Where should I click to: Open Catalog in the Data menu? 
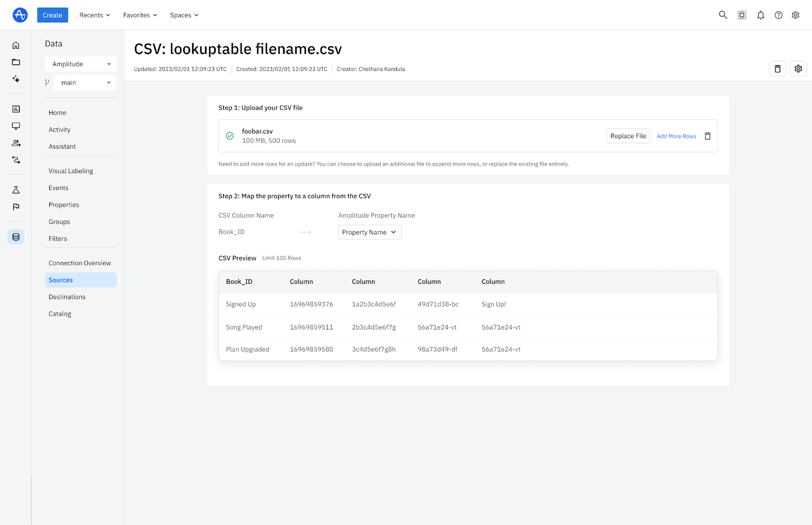point(60,314)
